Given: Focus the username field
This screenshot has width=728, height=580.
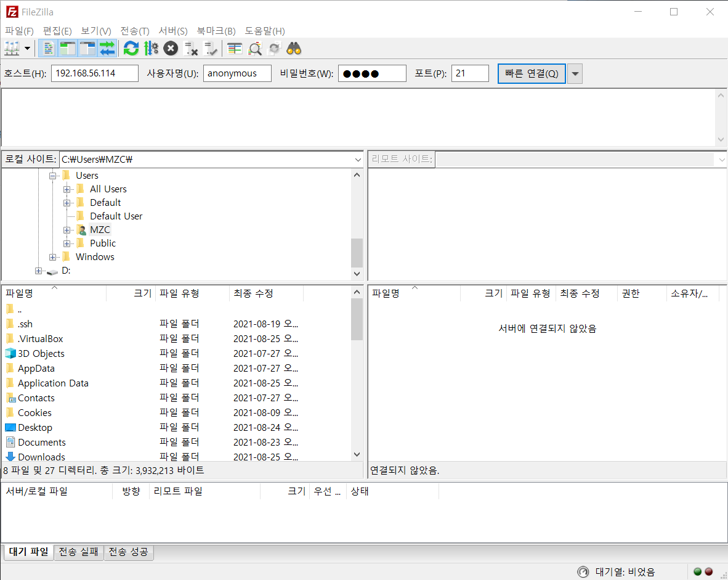Looking at the screenshot, I should click(x=237, y=73).
